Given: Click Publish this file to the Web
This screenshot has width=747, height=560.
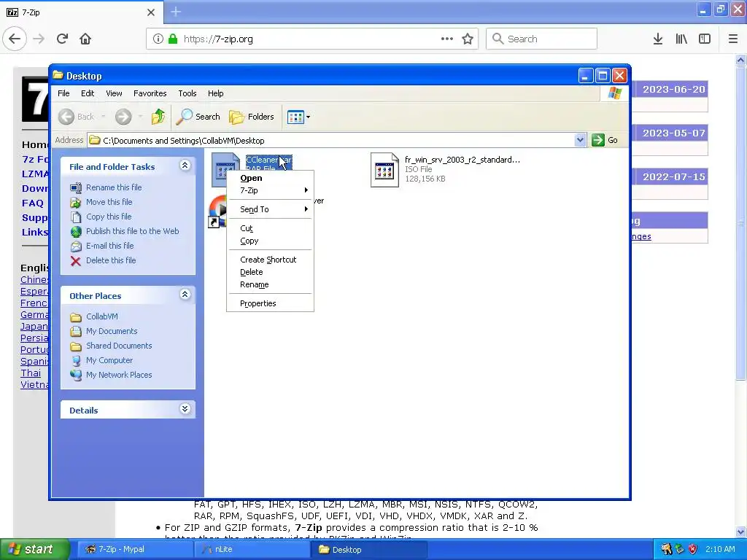Looking at the screenshot, I should [124, 231].
